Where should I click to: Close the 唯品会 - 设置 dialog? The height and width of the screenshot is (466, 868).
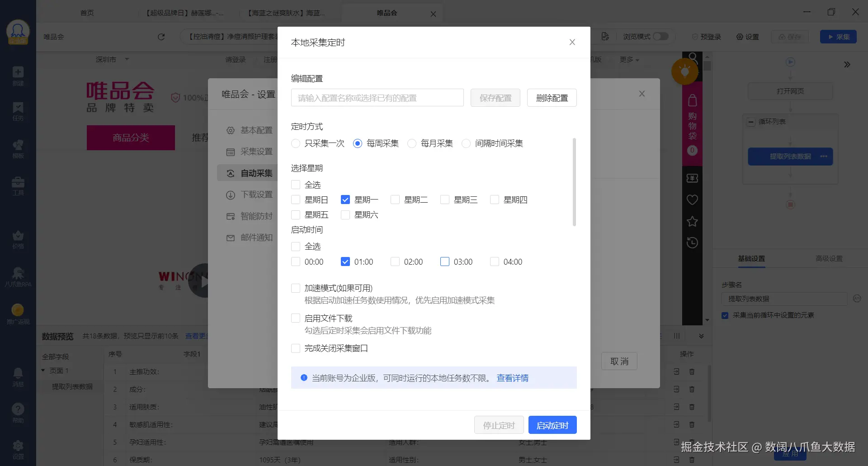(x=642, y=94)
